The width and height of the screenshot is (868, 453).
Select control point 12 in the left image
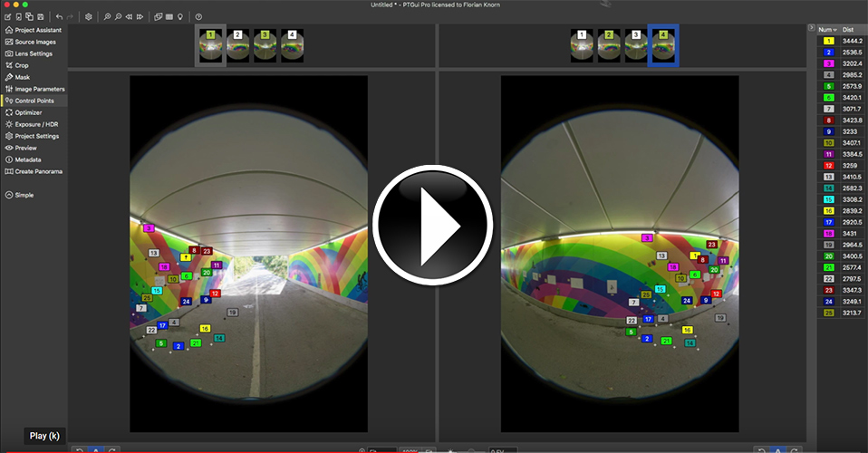pyautogui.click(x=215, y=294)
